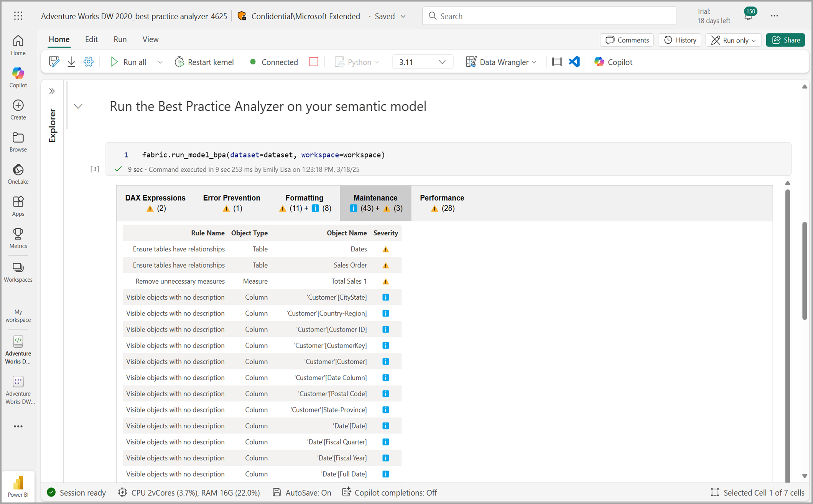Click the red stop session square
The width and height of the screenshot is (813, 504).
pos(314,62)
